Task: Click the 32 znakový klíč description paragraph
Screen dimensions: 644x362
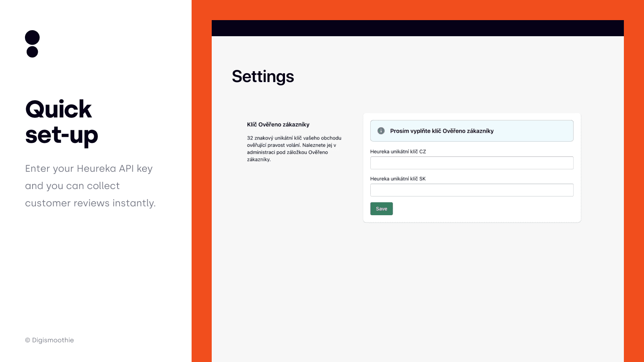Action: point(294,149)
